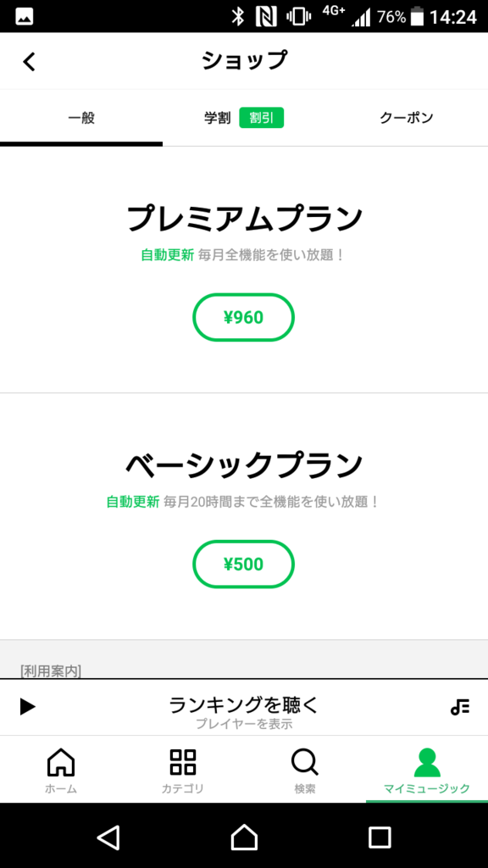
Task: Switch to the クーポン tab
Action: click(407, 117)
